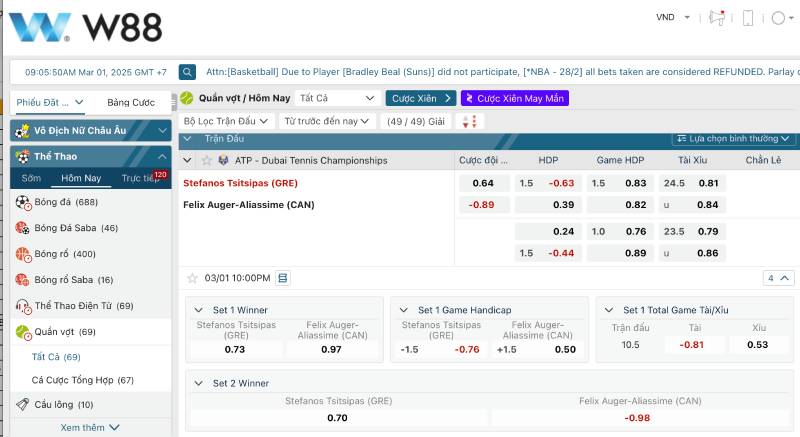Select Cầu lông (10) sport
Viewport: 800px width, 437px height.
[x=90, y=405]
